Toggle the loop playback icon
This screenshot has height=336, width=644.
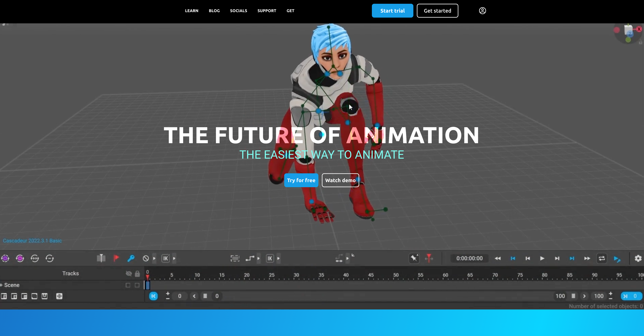pos(601,258)
